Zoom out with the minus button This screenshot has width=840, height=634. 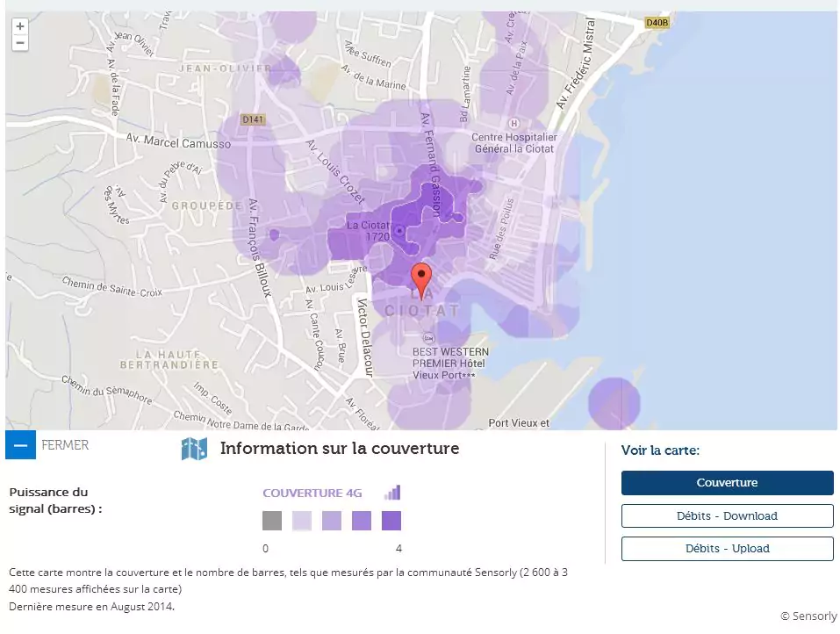point(20,43)
